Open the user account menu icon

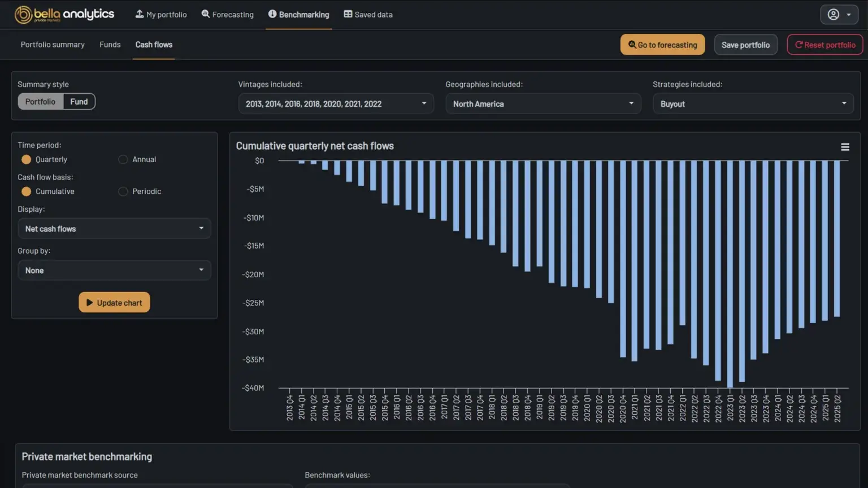click(x=839, y=15)
